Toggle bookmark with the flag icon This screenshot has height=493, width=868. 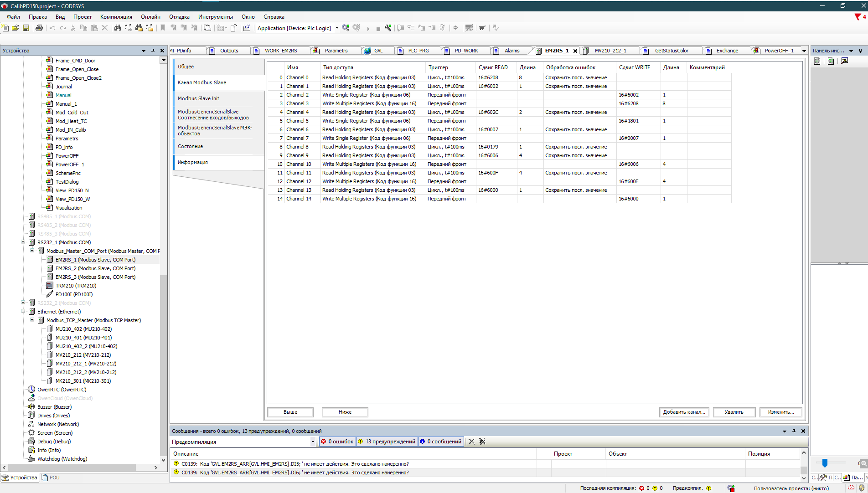163,28
